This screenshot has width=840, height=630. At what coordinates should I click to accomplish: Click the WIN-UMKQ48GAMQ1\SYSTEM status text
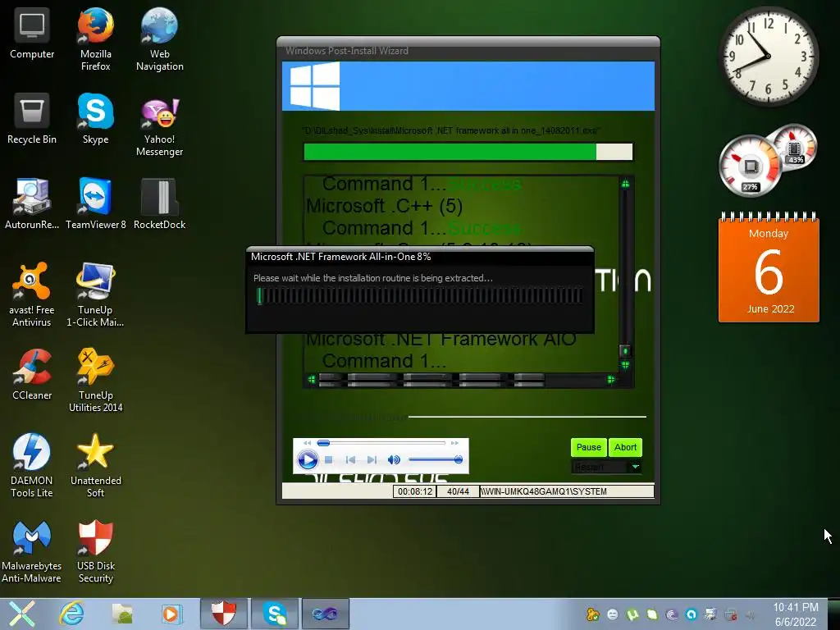point(566,491)
